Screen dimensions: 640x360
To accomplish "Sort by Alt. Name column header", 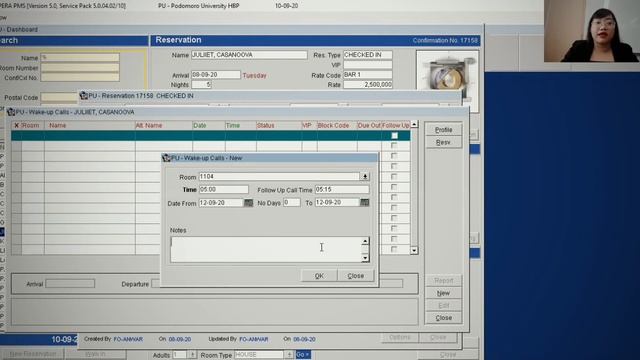I will click(x=164, y=125).
